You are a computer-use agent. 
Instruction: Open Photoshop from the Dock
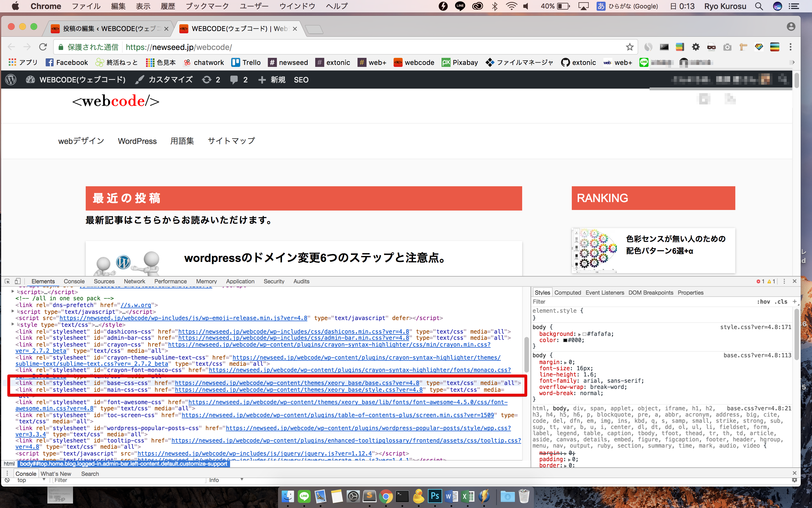(435, 496)
